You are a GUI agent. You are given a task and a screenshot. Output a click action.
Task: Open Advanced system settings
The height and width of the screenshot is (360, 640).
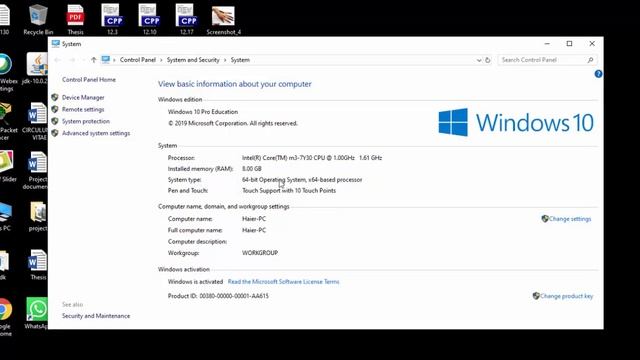(96, 133)
